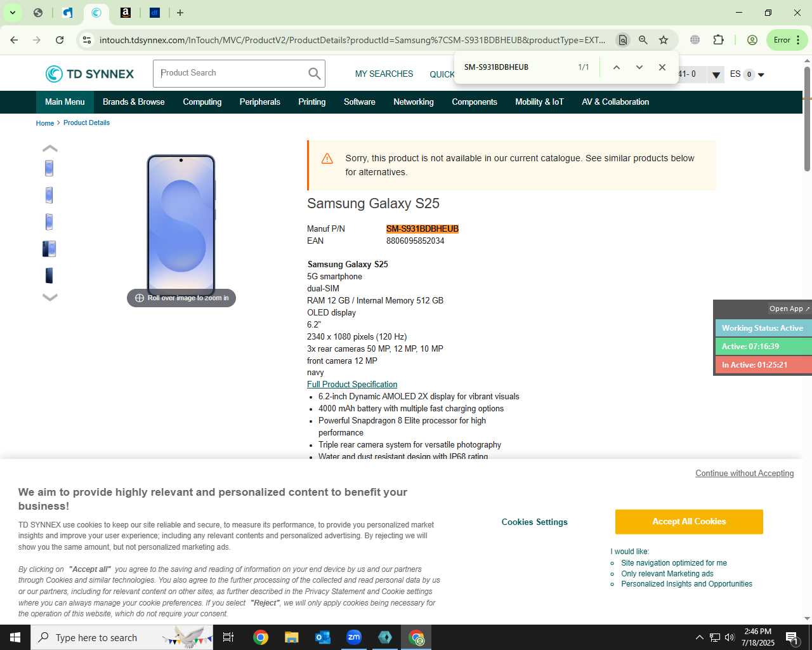Click the address bar URL
The image size is (812, 650).
click(352, 40)
